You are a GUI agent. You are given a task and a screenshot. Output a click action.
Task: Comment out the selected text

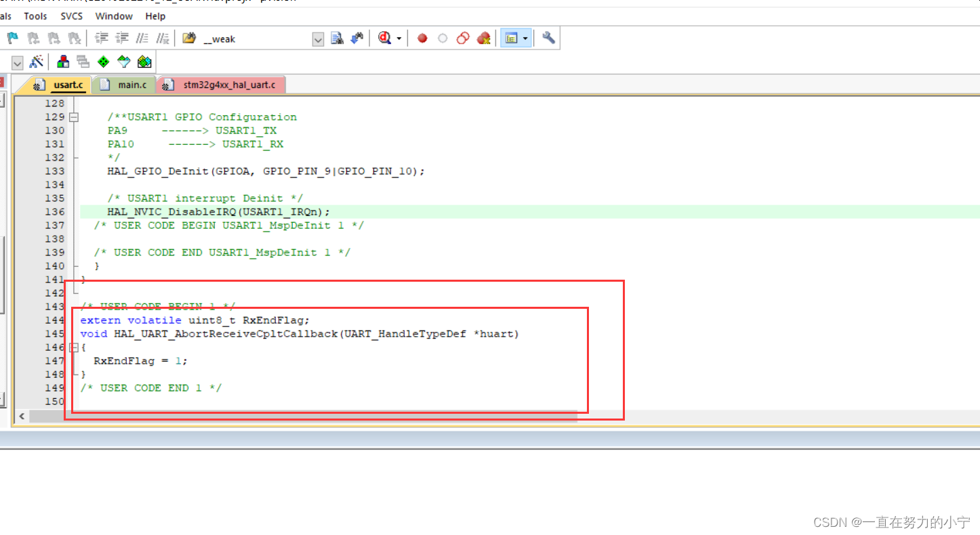click(142, 39)
